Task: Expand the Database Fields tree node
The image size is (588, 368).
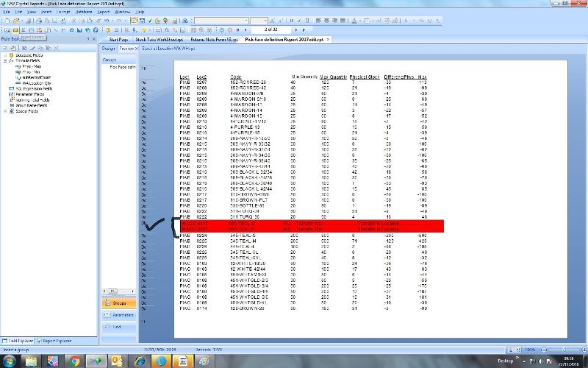Action: click(4, 55)
